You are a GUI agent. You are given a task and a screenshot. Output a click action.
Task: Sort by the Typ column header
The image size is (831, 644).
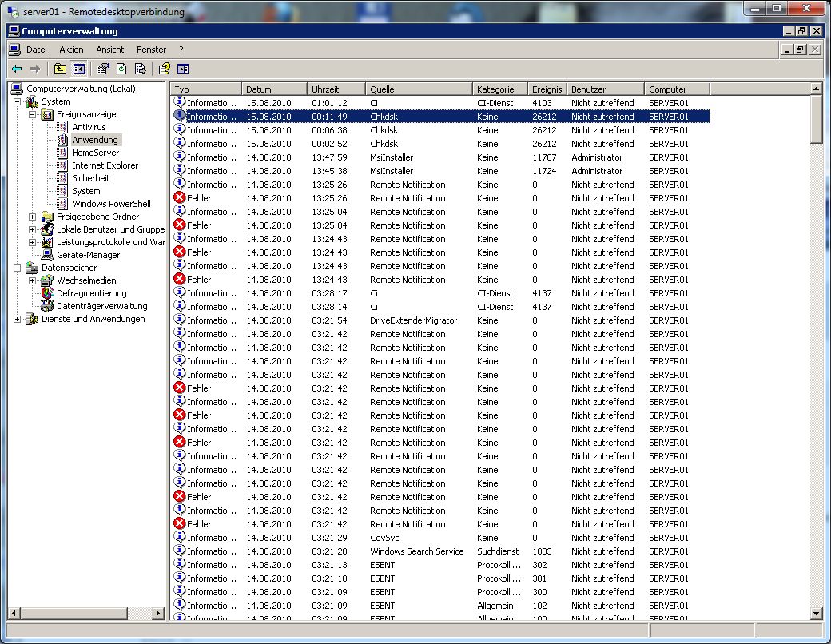click(206, 89)
